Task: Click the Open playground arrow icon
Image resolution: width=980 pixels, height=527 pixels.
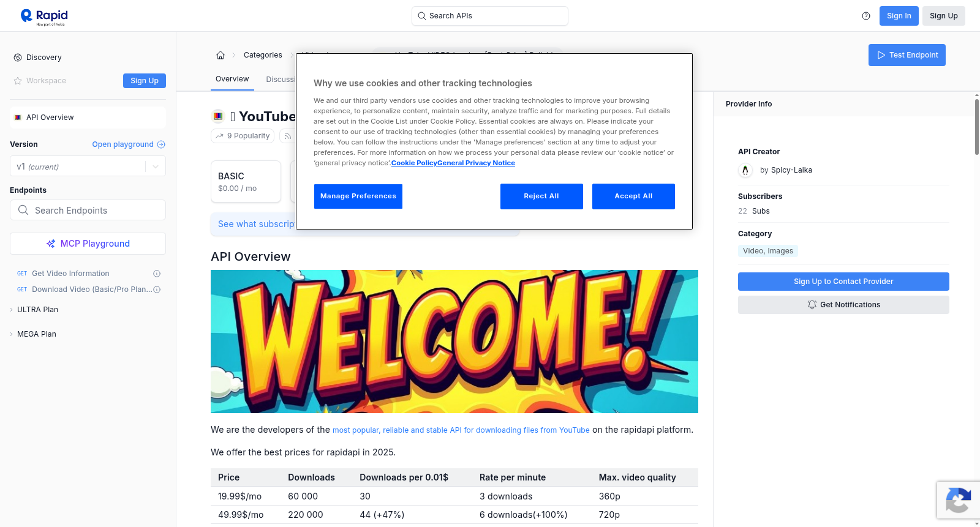Action: [161, 144]
